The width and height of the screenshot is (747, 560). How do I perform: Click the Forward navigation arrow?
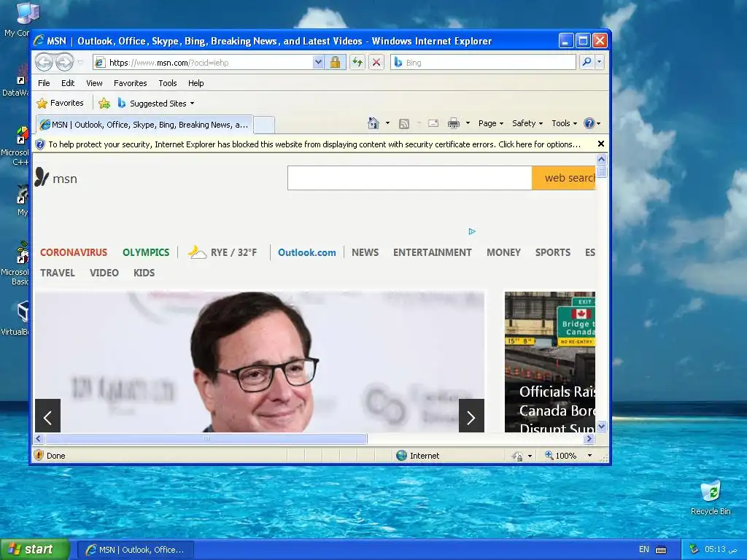click(x=64, y=63)
